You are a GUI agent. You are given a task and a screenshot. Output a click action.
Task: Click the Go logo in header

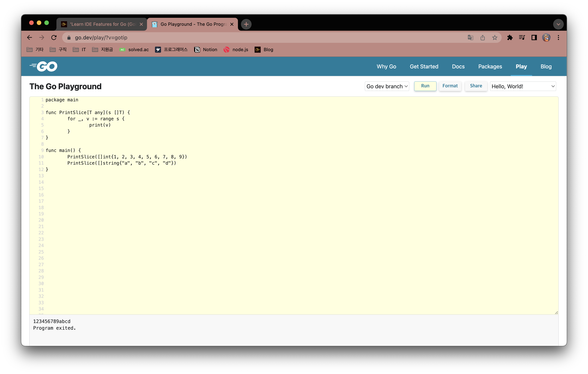tap(43, 67)
